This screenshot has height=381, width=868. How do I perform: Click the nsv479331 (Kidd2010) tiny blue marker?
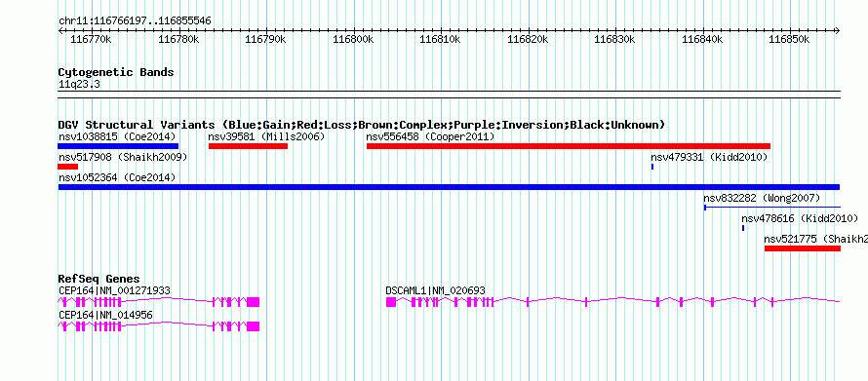pyautogui.click(x=652, y=167)
